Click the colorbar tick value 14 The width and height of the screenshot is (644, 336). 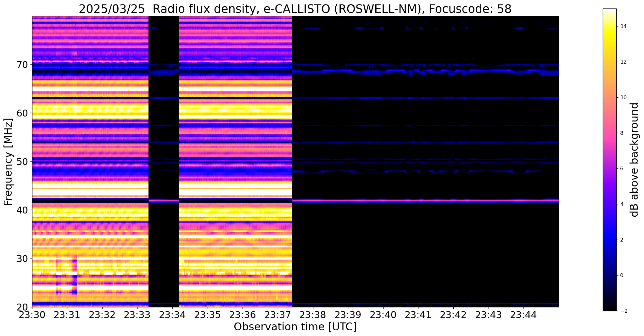coord(623,26)
